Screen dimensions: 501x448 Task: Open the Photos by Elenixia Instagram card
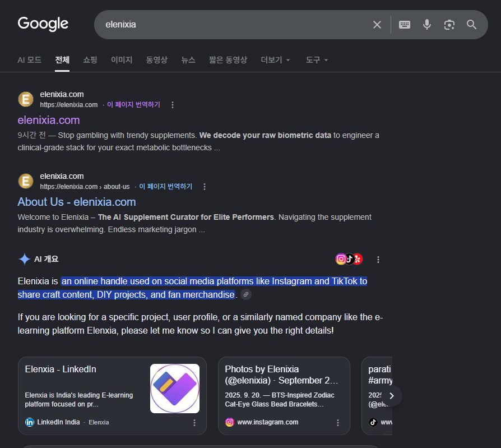[284, 396]
